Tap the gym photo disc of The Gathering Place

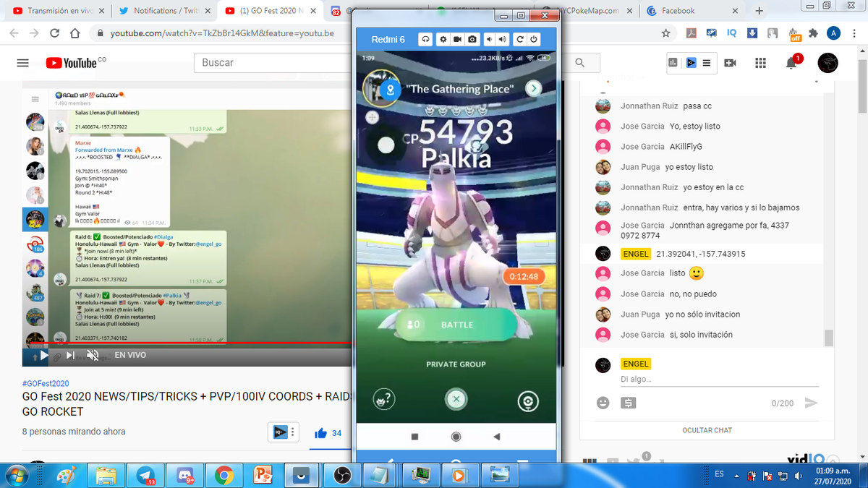pos(380,89)
